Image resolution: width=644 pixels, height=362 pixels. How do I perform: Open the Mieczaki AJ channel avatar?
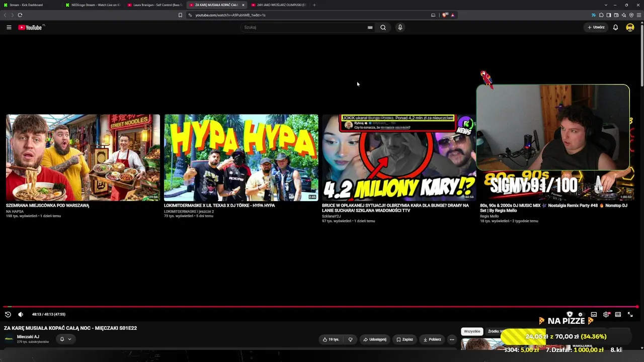pyautogui.click(x=9, y=339)
